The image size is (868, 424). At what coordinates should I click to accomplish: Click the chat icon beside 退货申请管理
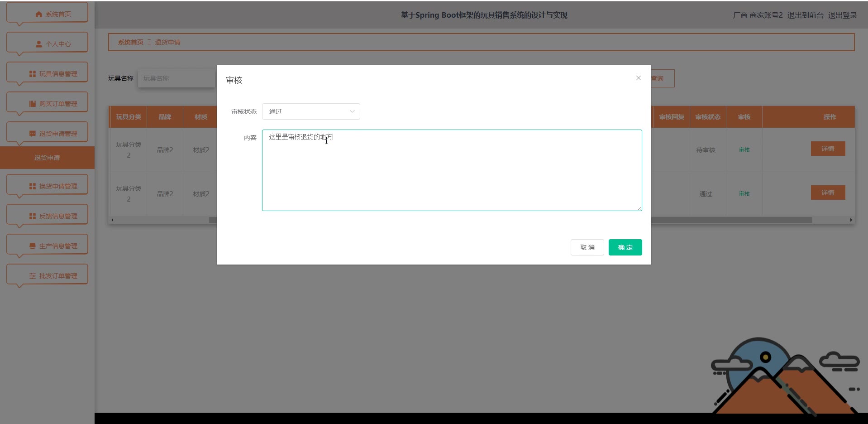coord(33,134)
